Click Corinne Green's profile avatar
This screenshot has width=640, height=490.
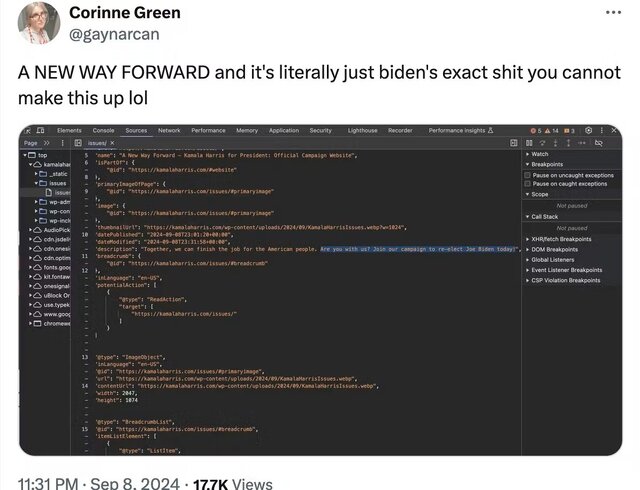(x=34, y=24)
